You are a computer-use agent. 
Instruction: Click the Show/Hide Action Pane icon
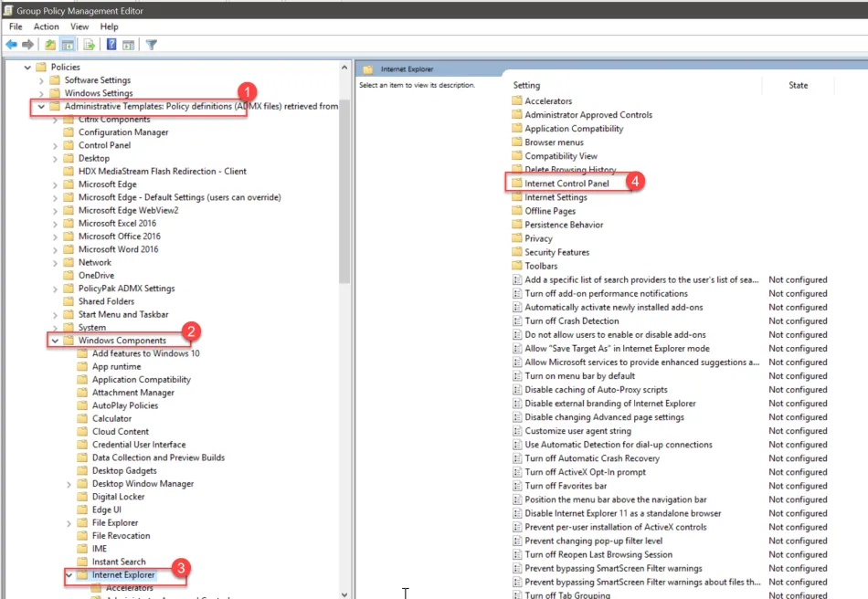coord(129,45)
